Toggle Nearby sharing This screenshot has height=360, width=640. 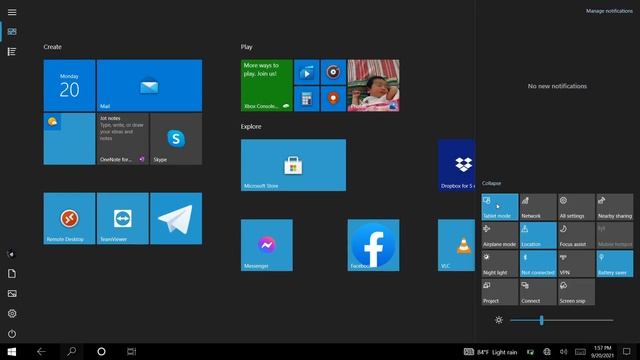(x=615, y=207)
